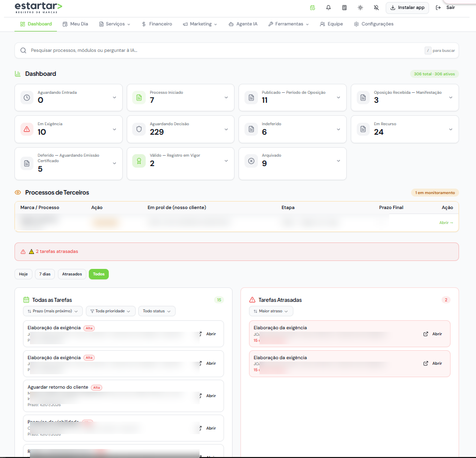This screenshot has height=458, width=476.
Task: Click the estartar logo
Action: click(38, 7)
